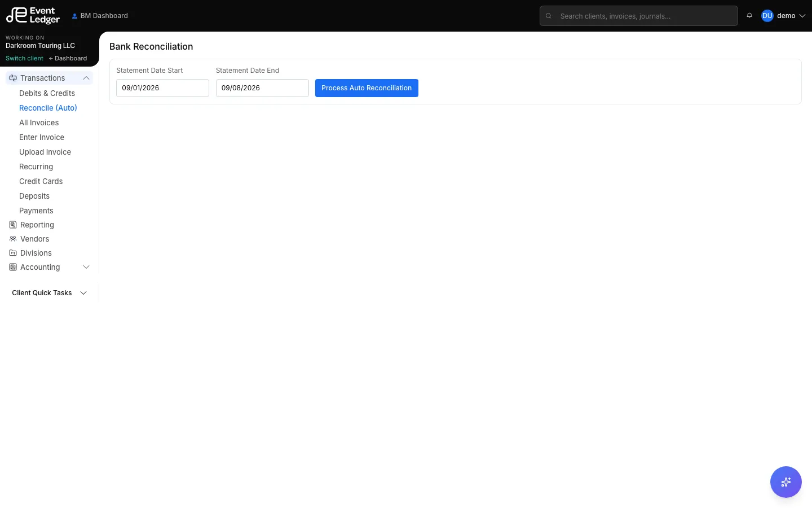Screen dimensions: 812x508
Task: Click Process Auto Reconciliation button
Action: pyautogui.click(x=367, y=88)
